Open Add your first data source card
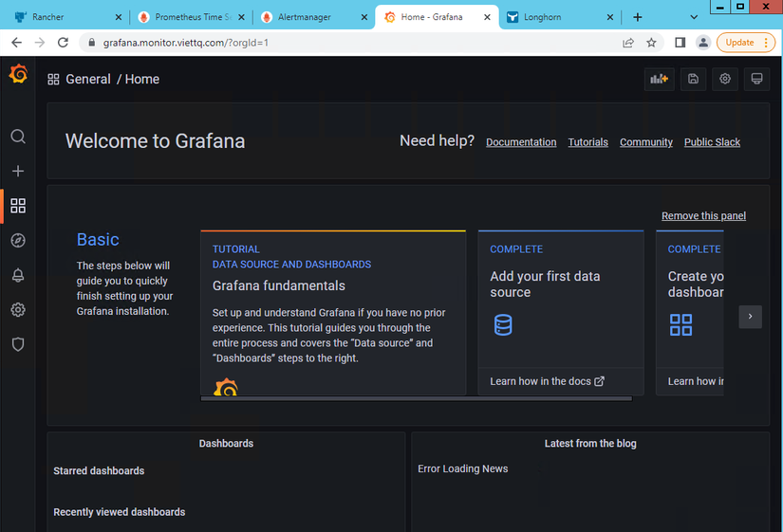 click(561, 313)
